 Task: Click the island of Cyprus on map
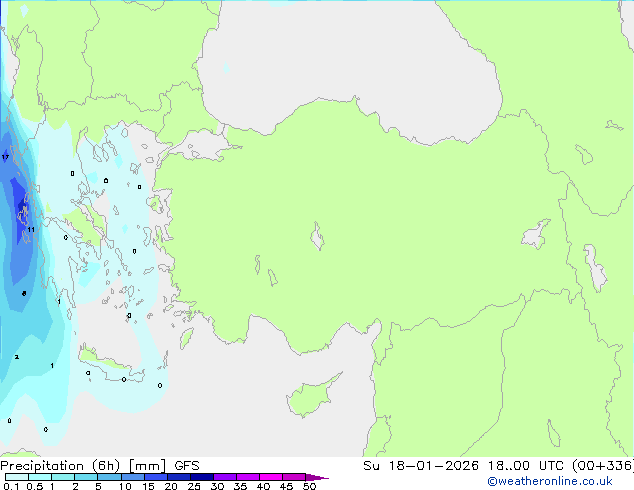click(311, 396)
